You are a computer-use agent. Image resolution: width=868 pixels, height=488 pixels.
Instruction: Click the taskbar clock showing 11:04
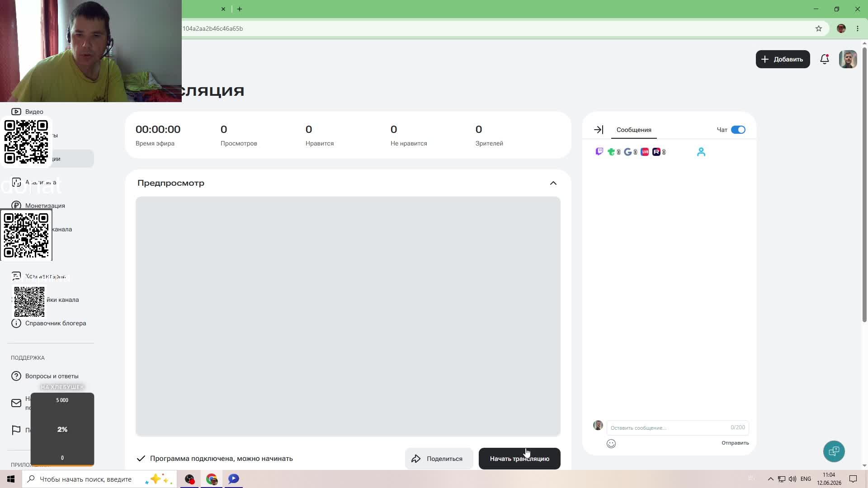click(829, 479)
